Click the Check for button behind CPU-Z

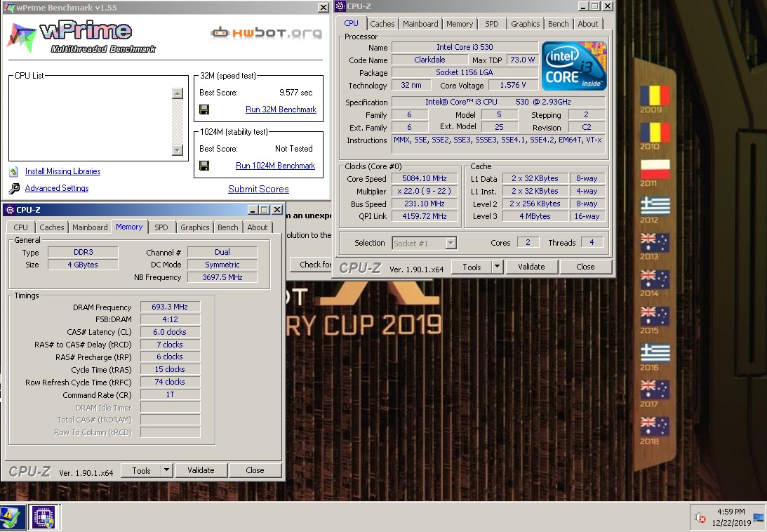tap(311, 265)
